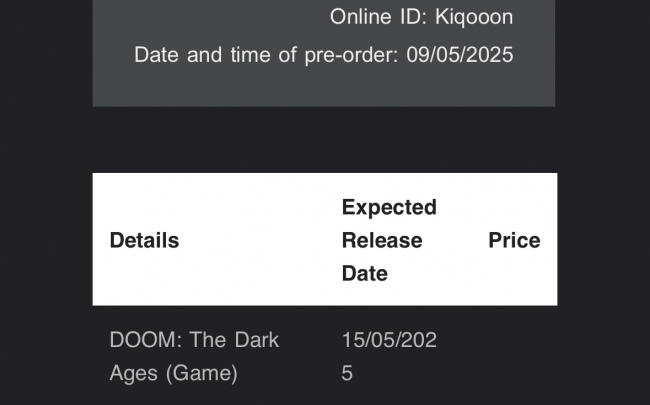
Task: Click the Price column header
Action: coord(514,240)
